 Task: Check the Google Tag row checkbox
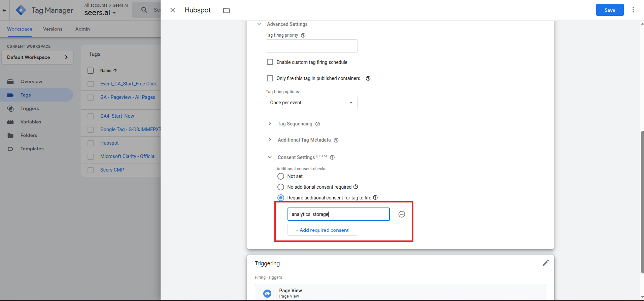coord(91,130)
